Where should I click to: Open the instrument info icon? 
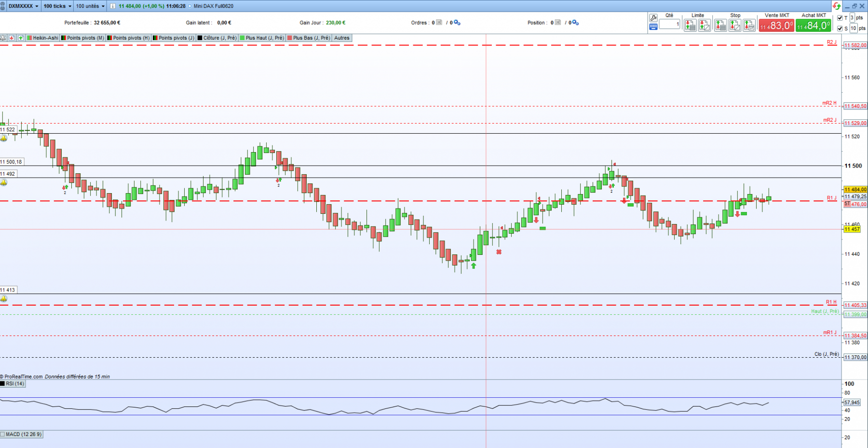coord(112,6)
